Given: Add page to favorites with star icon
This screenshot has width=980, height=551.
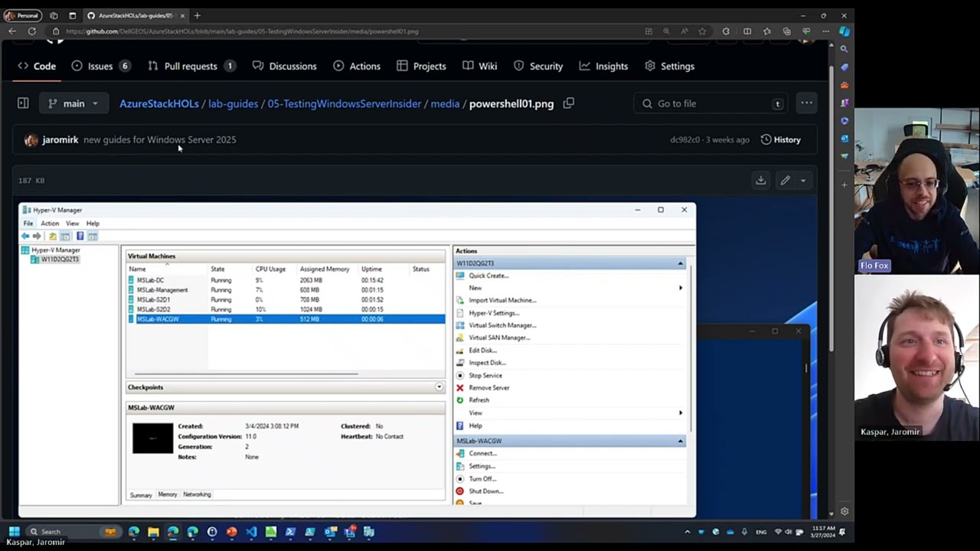Looking at the screenshot, I should click(702, 31).
